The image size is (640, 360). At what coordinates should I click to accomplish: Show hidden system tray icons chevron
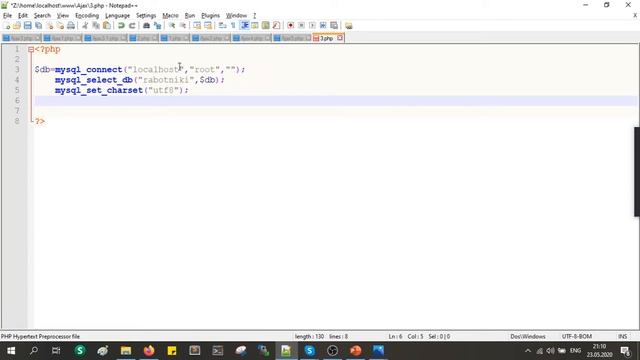click(x=527, y=351)
